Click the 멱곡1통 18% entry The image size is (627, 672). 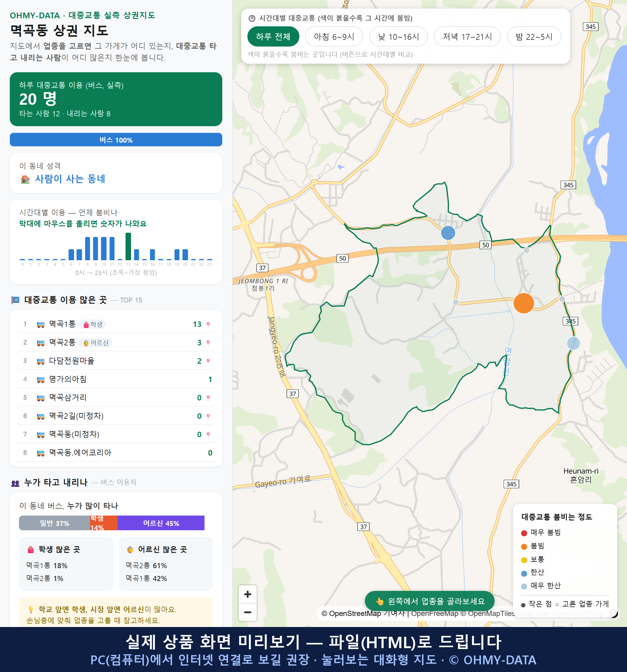47,565
